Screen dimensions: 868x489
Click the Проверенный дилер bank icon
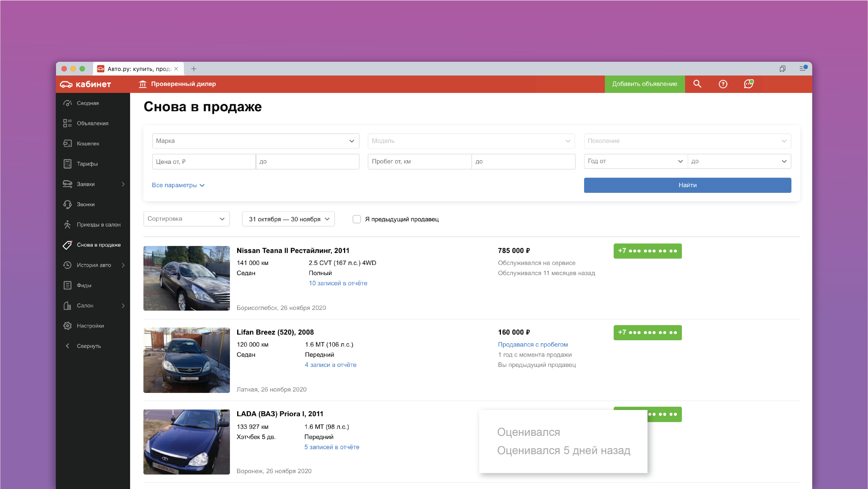(143, 84)
